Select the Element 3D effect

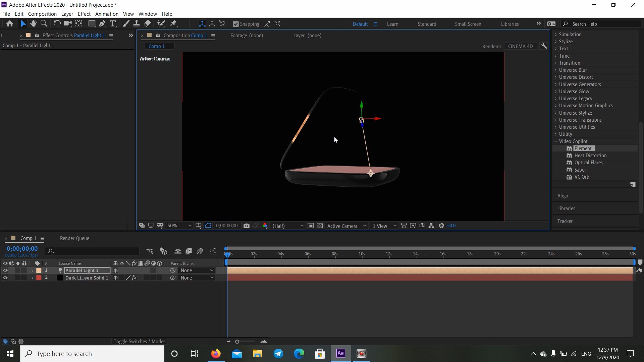pos(583,148)
